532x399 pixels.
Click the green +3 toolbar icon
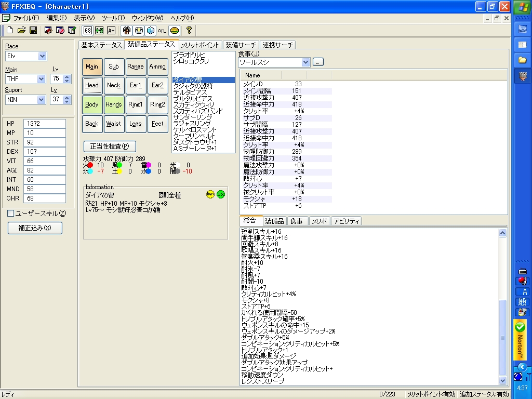pyautogui.click(x=99, y=30)
